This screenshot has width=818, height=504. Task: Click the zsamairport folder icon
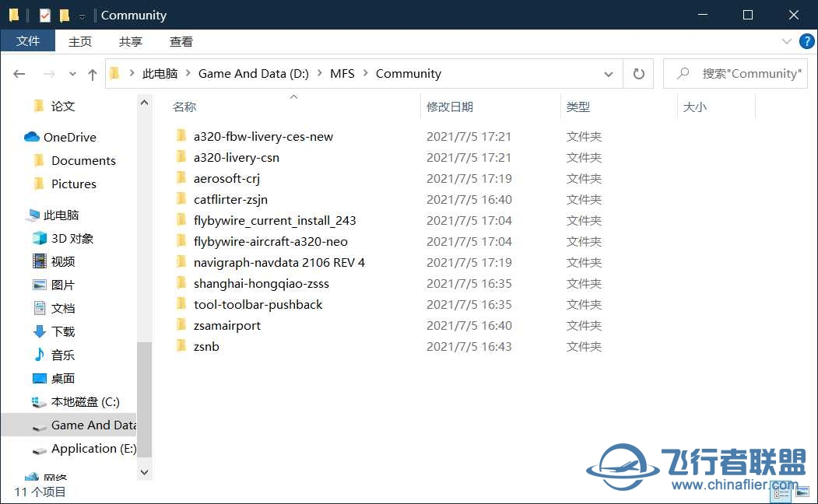(x=181, y=324)
